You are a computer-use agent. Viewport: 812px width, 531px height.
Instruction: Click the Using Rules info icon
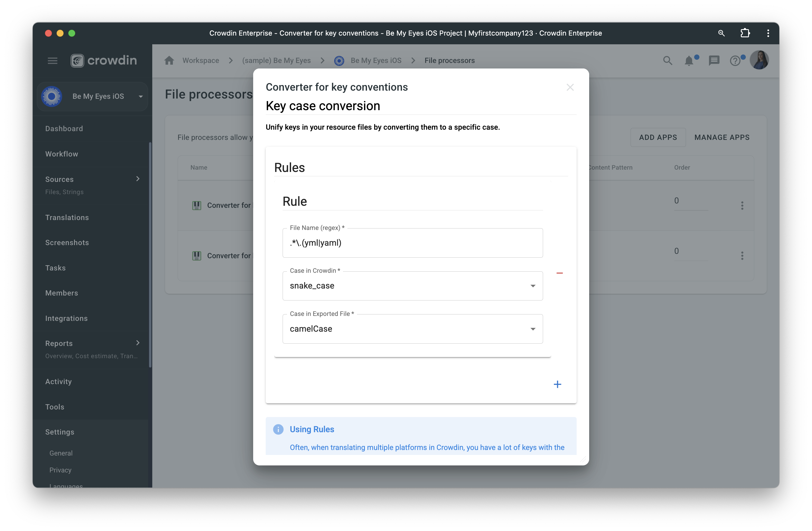(279, 429)
